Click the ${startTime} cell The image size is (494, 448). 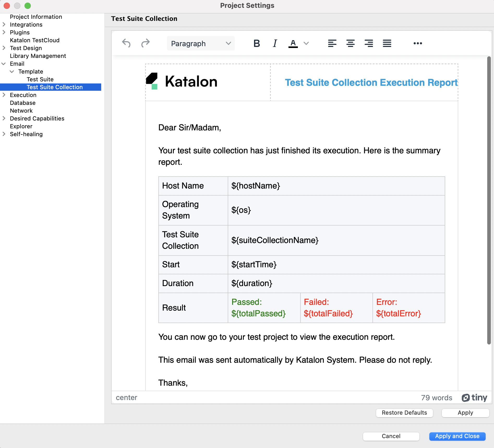336,264
